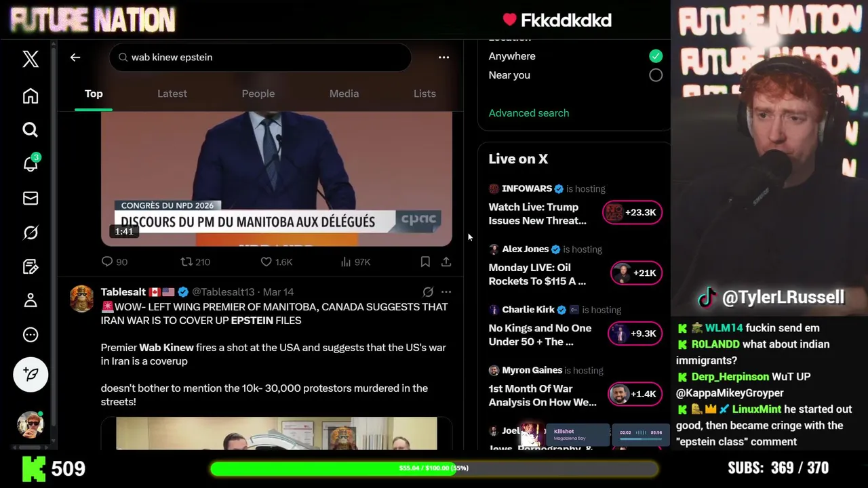Open More circle ellipsis sidebar icon
The image size is (868, 488).
(31, 335)
